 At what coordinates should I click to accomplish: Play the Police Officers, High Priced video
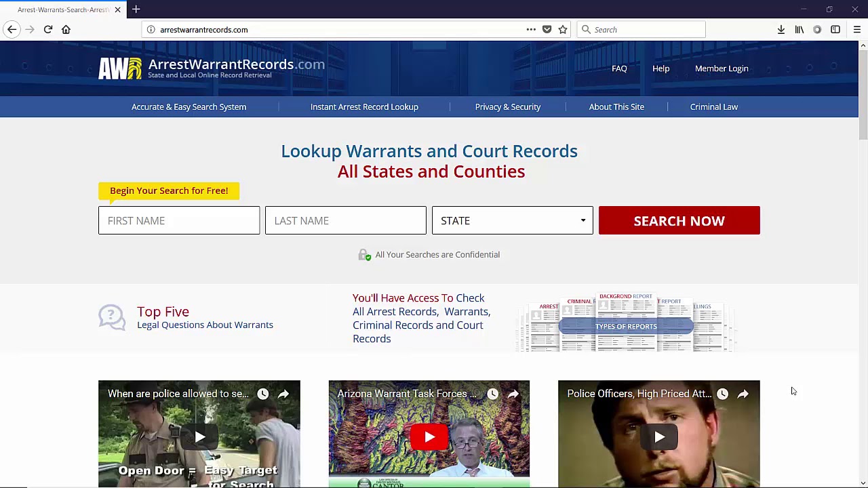[x=659, y=437]
